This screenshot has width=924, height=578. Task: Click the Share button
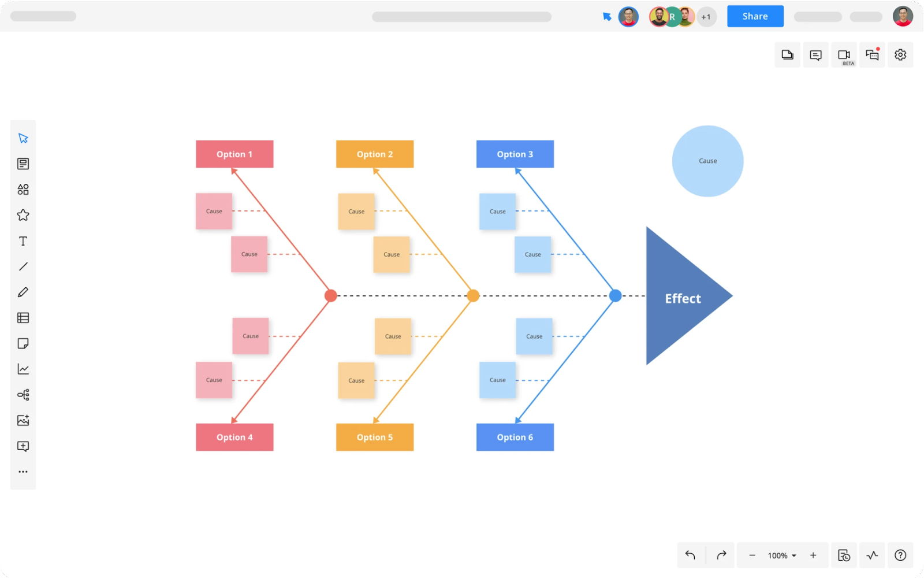coord(755,16)
